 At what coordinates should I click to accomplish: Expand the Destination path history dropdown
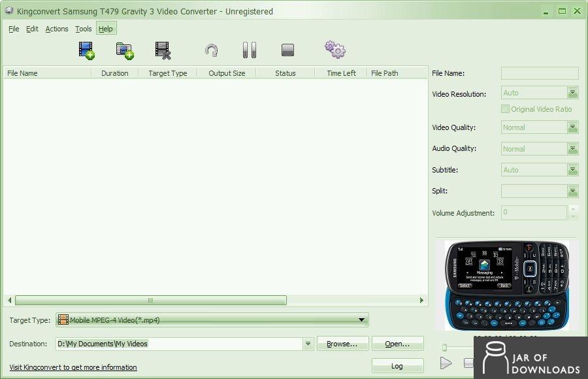coord(308,344)
